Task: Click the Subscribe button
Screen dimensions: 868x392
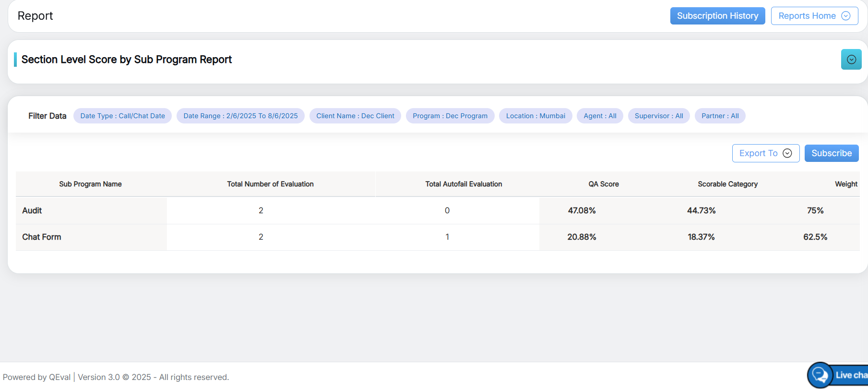Action: pos(831,153)
